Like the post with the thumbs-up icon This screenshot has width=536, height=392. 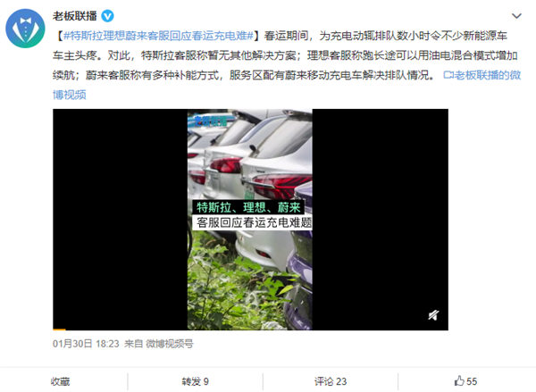coord(459,380)
